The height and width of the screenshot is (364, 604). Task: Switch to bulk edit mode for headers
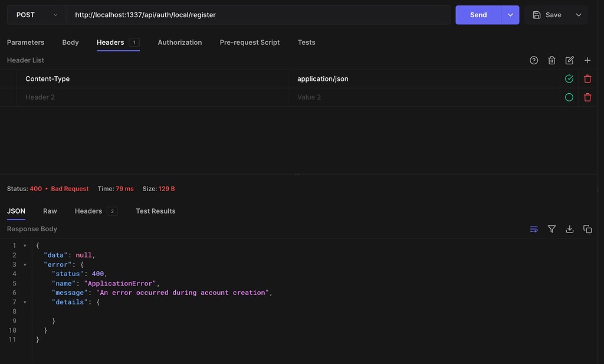[569, 60]
